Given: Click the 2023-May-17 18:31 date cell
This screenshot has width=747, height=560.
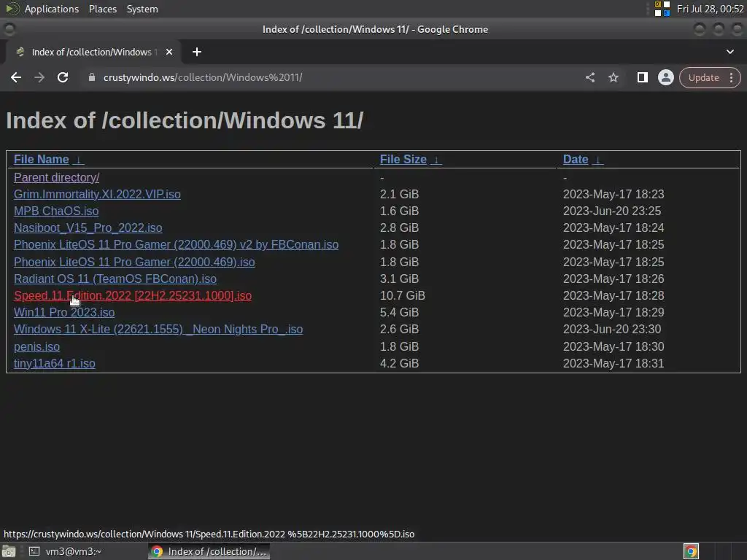Looking at the screenshot, I should pos(614,363).
